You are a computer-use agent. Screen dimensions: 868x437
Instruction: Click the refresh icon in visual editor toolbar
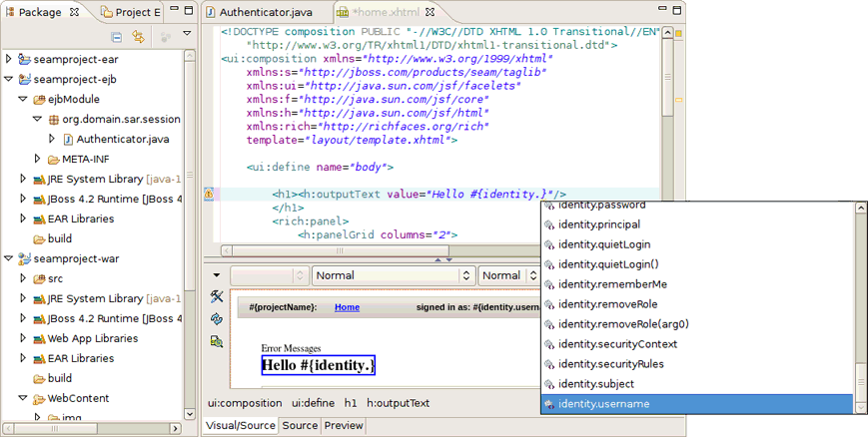tap(217, 318)
